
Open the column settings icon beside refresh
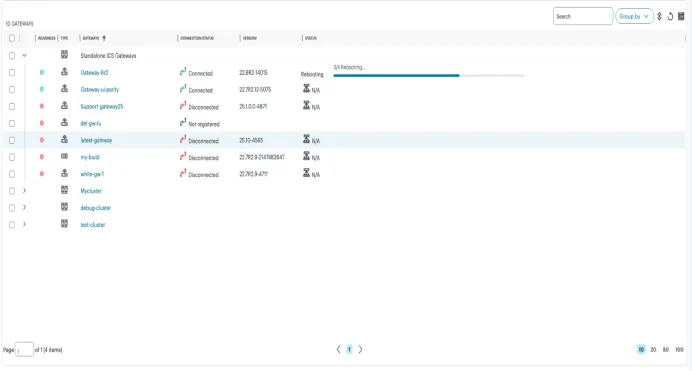point(681,16)
